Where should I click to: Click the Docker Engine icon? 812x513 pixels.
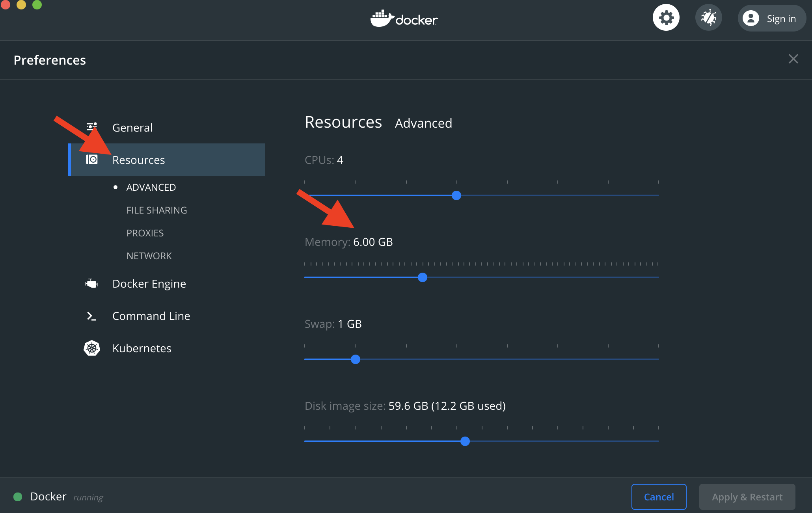(91, 284)
